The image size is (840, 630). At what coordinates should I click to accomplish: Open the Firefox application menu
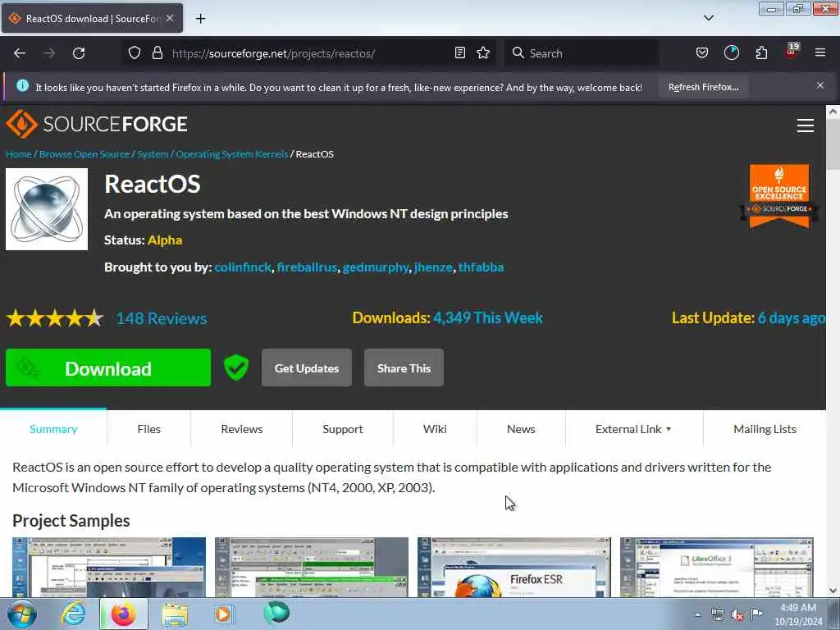820,52
